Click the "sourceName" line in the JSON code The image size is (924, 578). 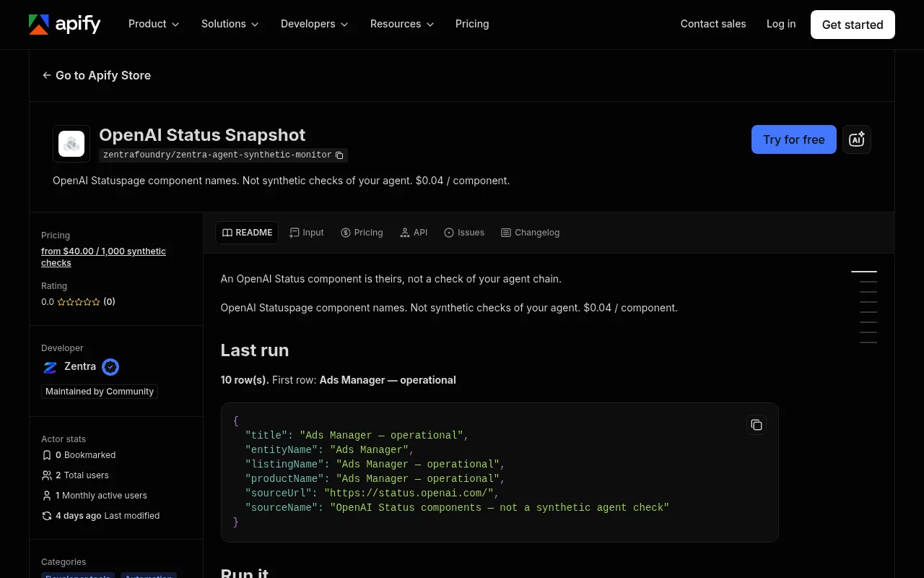pos(458,508)
